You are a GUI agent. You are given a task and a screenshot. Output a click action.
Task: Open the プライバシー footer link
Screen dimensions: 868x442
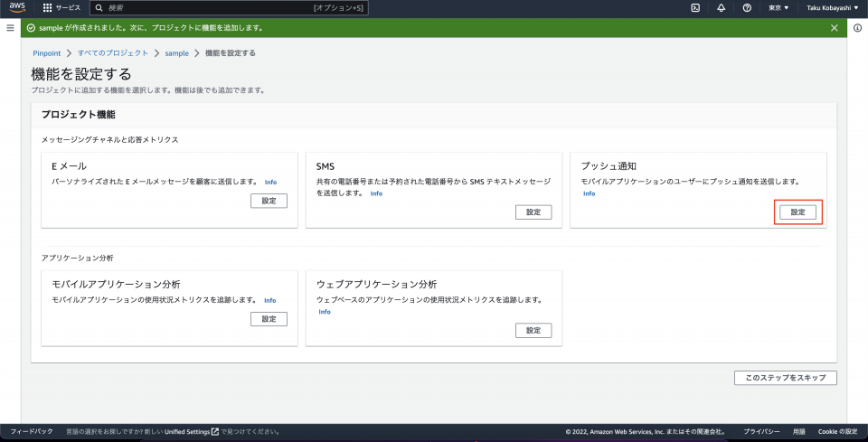(761, 431)
